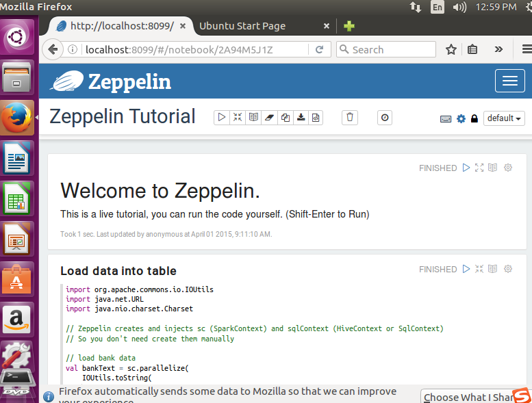Click the Zeppelin Tutorial notebook title
The width and height of the screenshot is (532, 403).
click(x=122, y=116)
